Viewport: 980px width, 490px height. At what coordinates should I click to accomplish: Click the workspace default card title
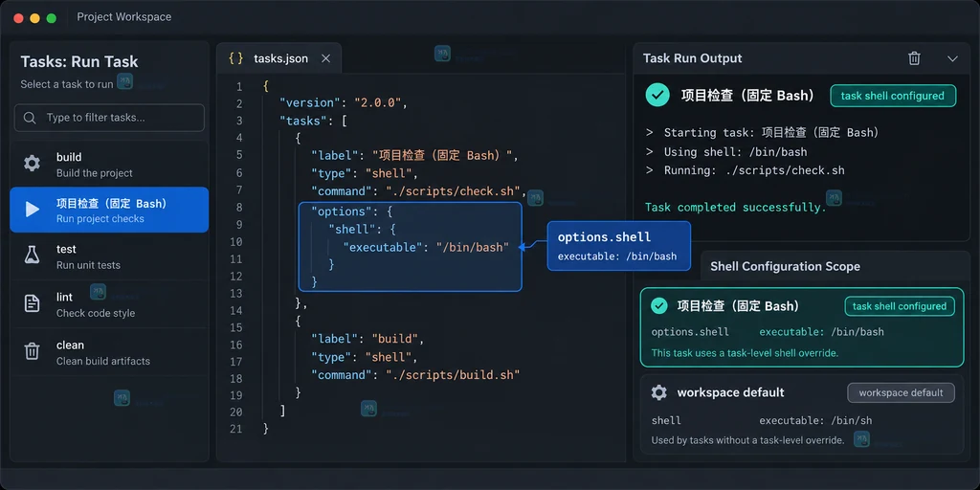(730, 392)
